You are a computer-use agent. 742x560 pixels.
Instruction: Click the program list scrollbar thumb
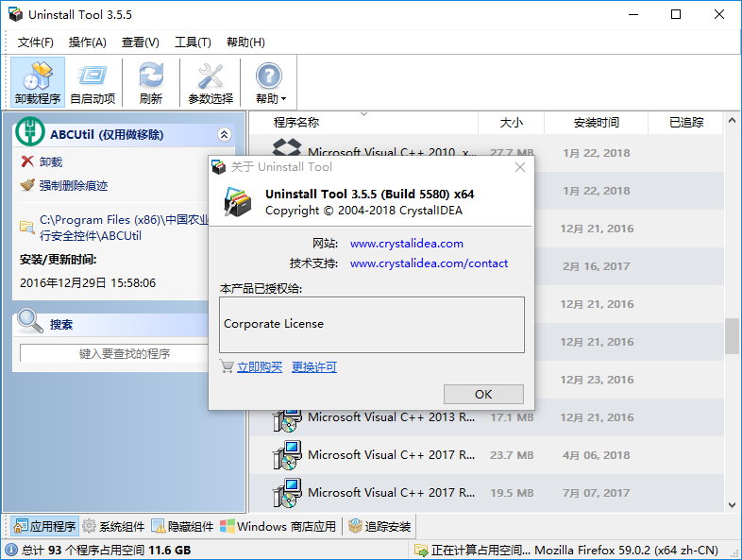[732, 336]
